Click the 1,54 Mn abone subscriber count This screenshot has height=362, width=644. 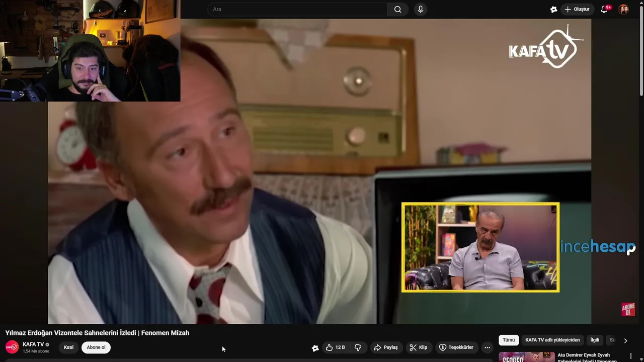tap(36, 351)
